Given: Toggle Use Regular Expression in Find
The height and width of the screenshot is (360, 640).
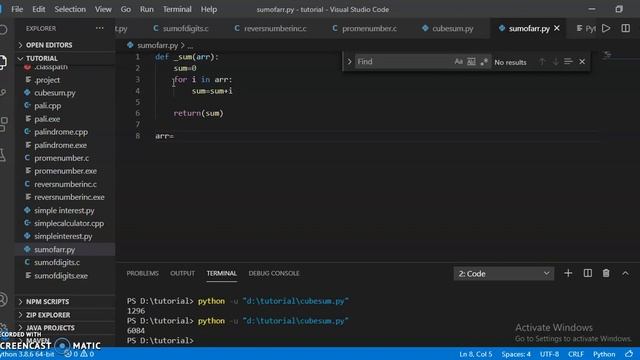Looking at the screenshot, I should (484, 62).
